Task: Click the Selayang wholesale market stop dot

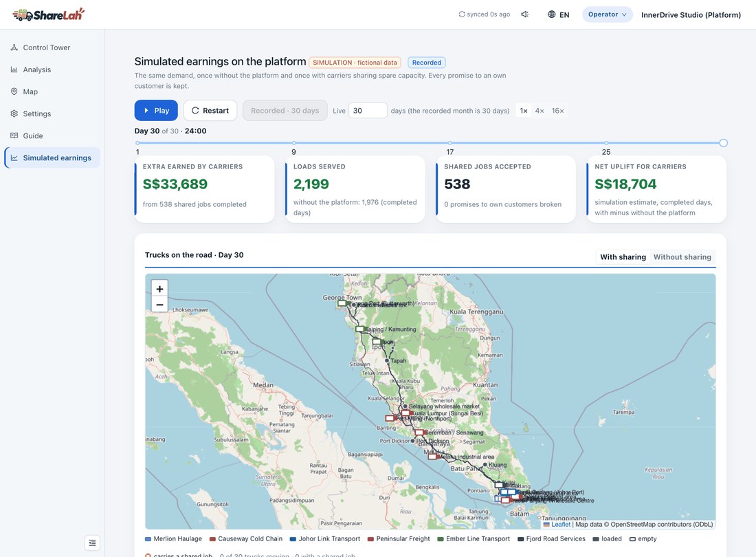Action: pos(405,406)
